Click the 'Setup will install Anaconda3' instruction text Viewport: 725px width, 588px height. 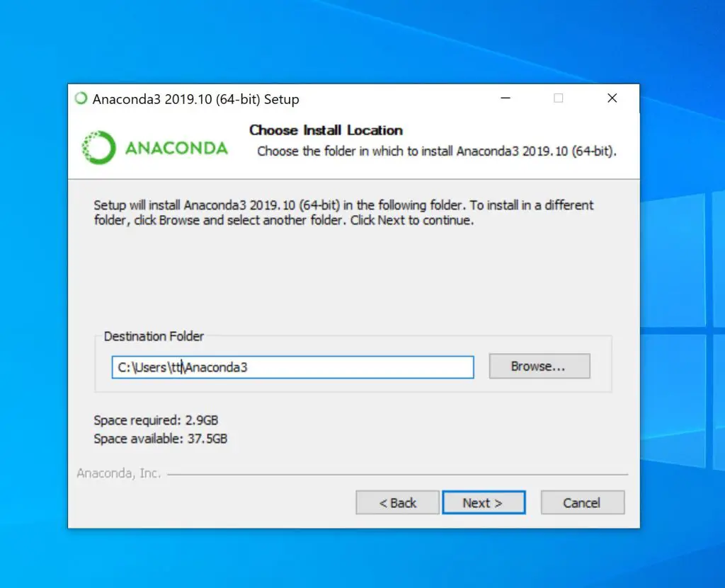(x=343, y=212)
